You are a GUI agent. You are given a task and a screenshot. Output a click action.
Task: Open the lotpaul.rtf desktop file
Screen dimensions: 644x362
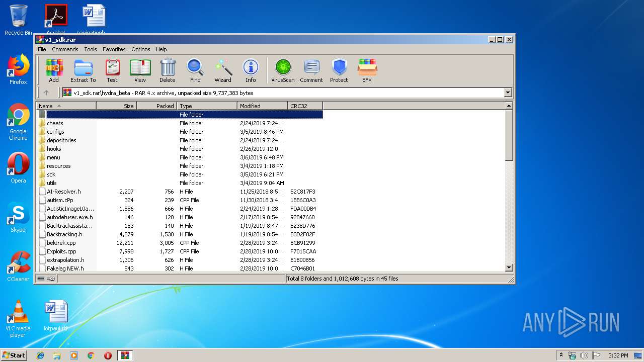click(x=56, y=316)
